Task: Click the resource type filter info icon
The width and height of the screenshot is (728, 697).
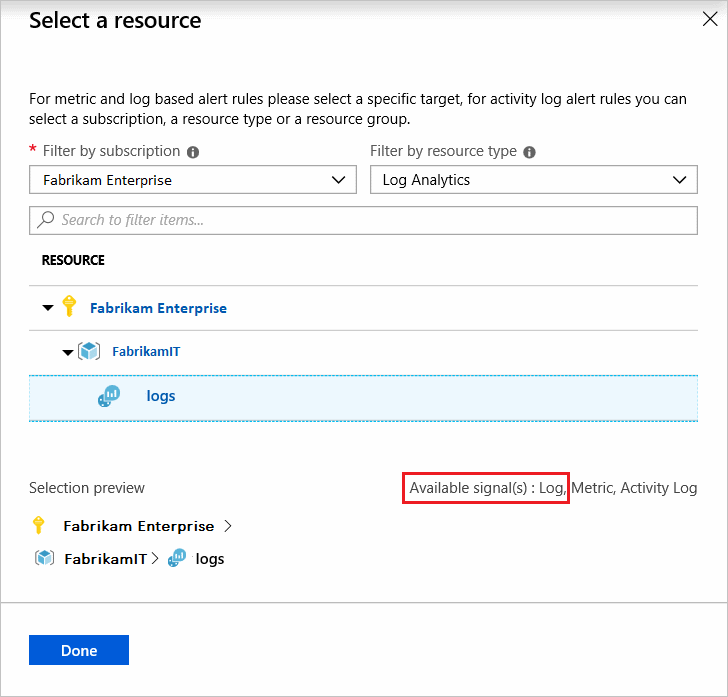Action: pyautogui.click(x=529, y=152)
